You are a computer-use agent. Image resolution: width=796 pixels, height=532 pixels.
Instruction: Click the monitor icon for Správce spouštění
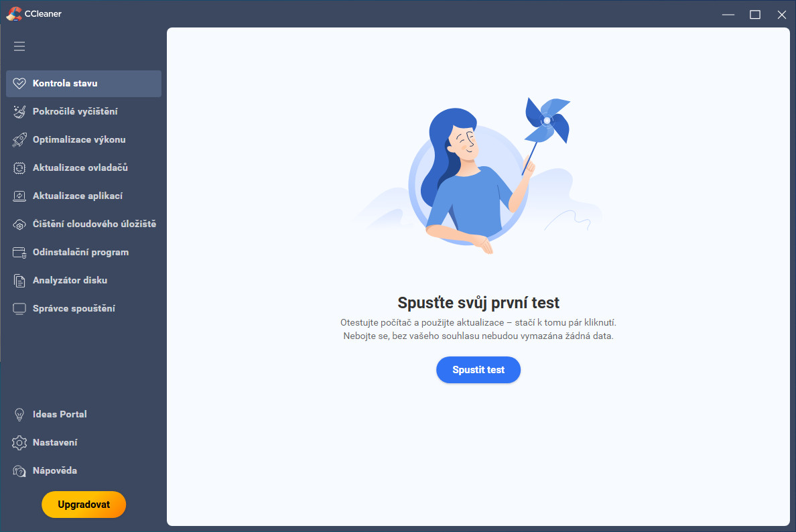click(19, 309)
